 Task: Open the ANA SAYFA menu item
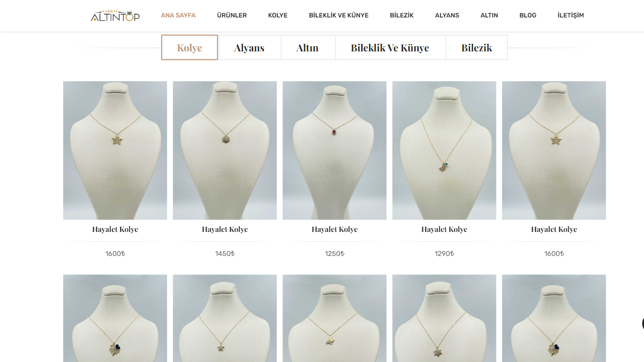pos(178,15)
